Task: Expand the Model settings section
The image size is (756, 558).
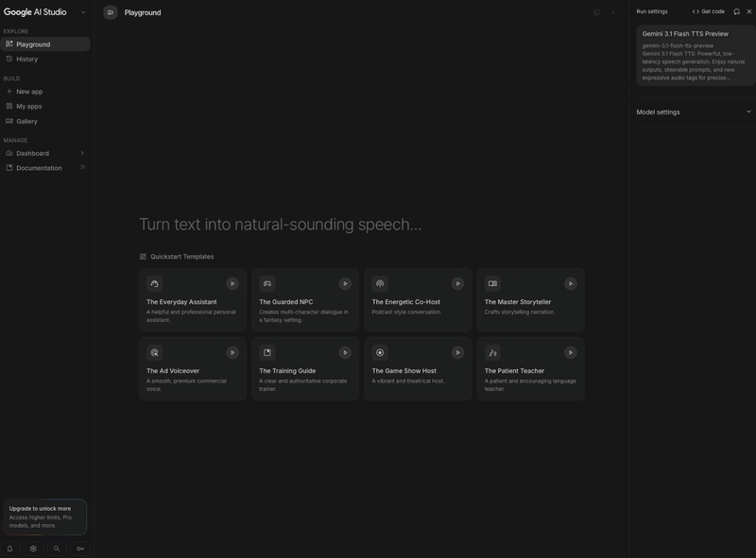Action: point(694,111)
